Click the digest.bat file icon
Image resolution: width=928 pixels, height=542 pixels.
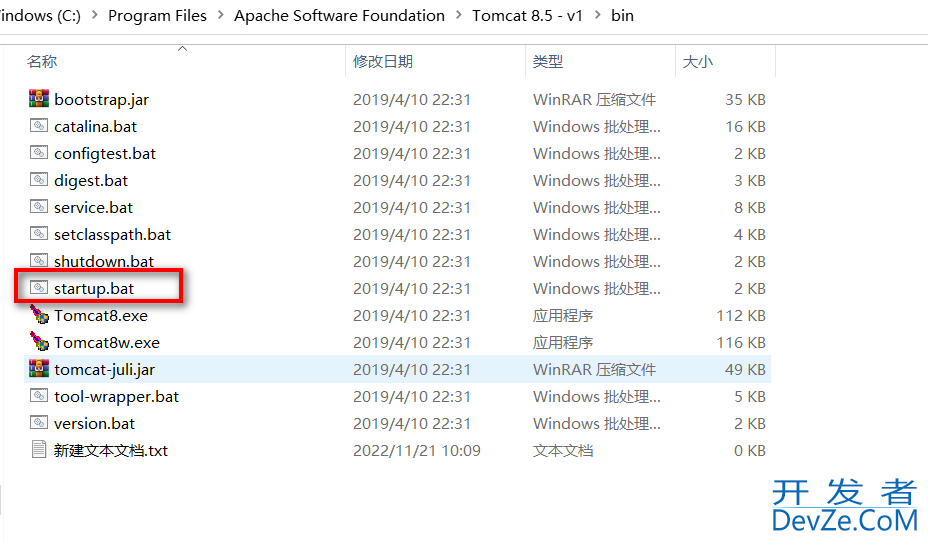point(39,179)
